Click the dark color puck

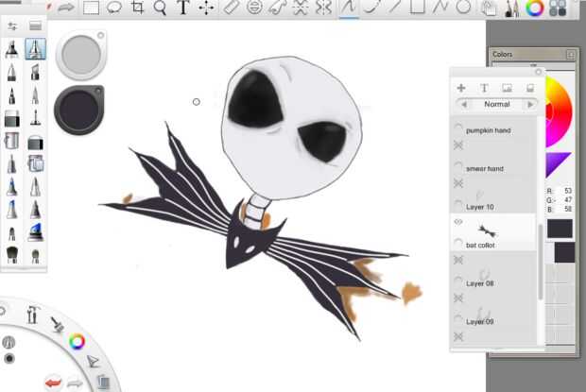pyautogui.click(x=79, y=111)
